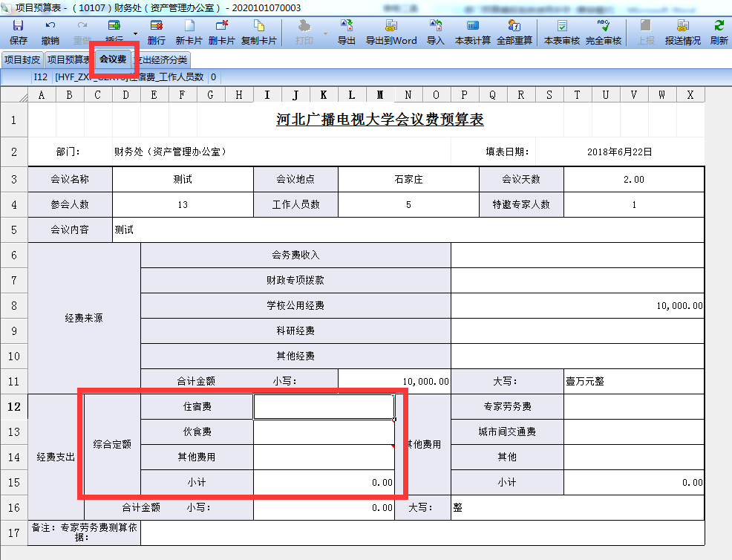The height and width of the screenshot is (560, 732).
Task: Refresh the view with 刷新
Action: [719, 31]
